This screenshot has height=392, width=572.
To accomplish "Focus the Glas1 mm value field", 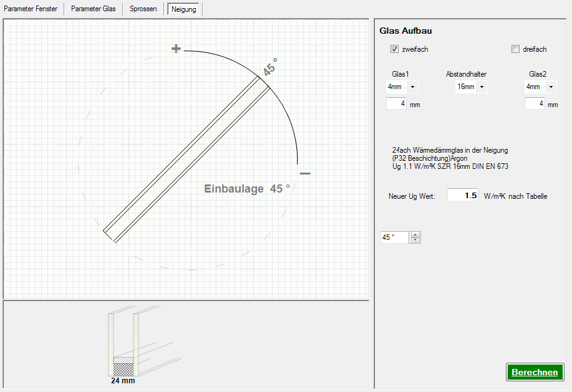I will point(396,103).
